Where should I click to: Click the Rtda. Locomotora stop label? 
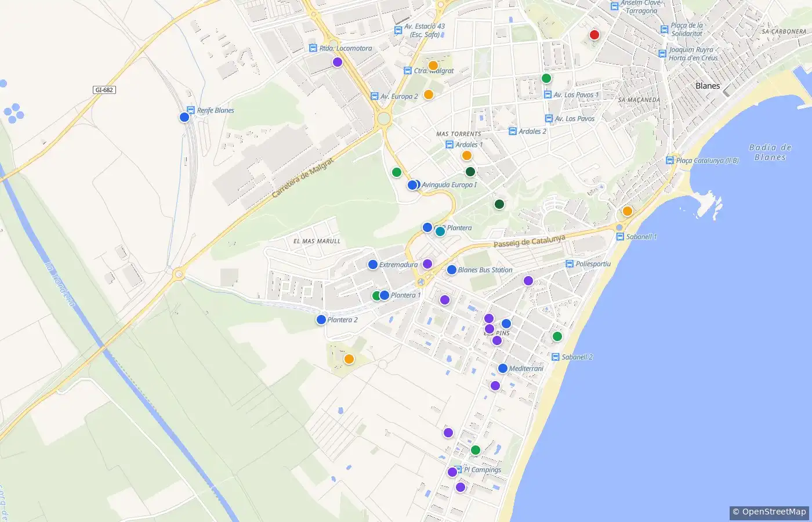(346, 48)
